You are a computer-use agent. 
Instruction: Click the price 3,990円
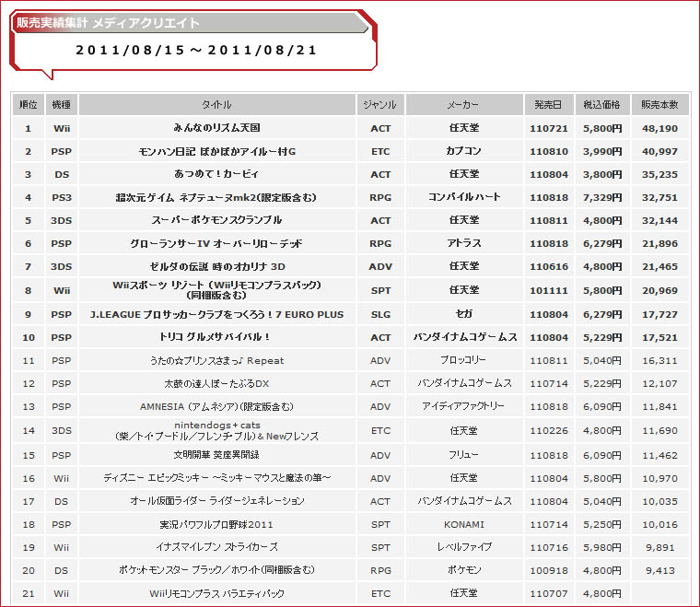point(602,152)
